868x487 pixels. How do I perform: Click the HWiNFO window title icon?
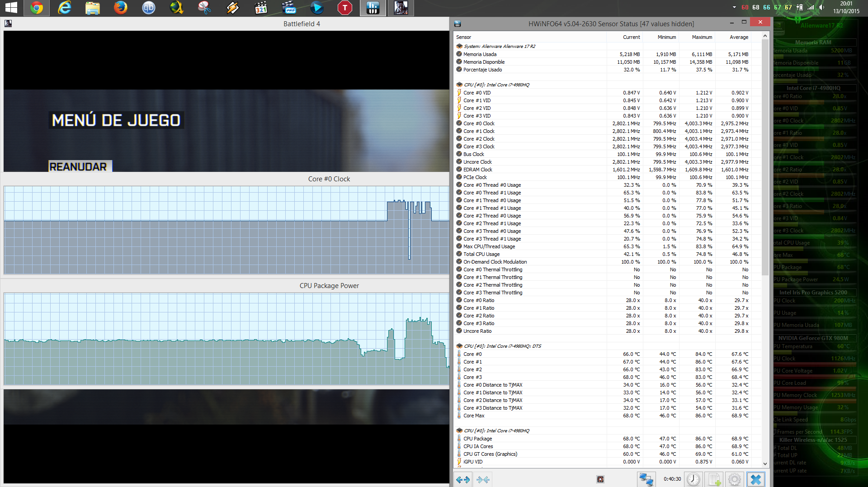tap(458, 24)
